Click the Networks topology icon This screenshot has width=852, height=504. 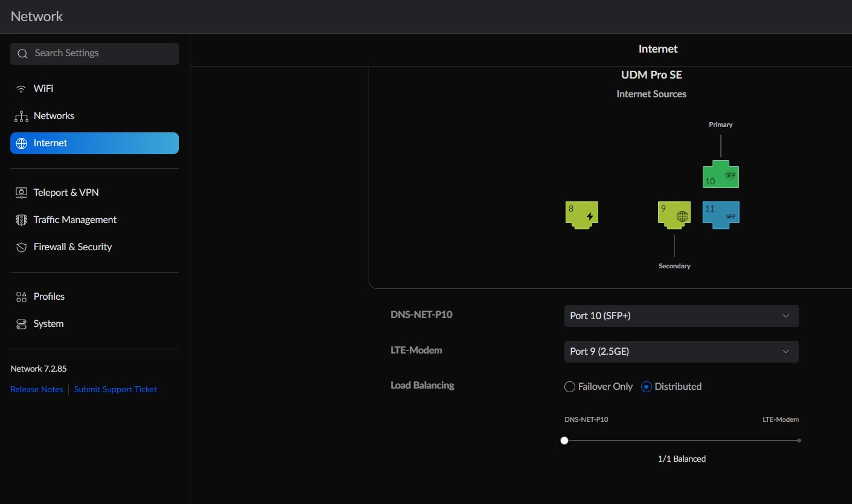click(21, 116)
